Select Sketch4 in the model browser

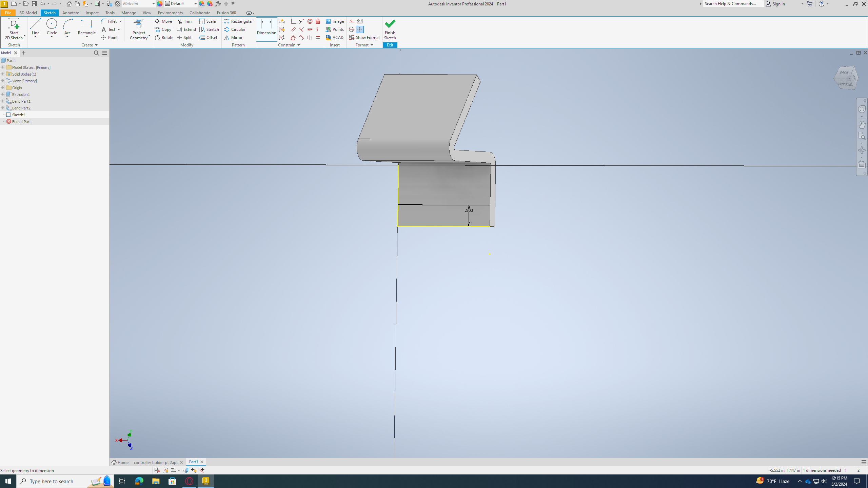point(19,115)
